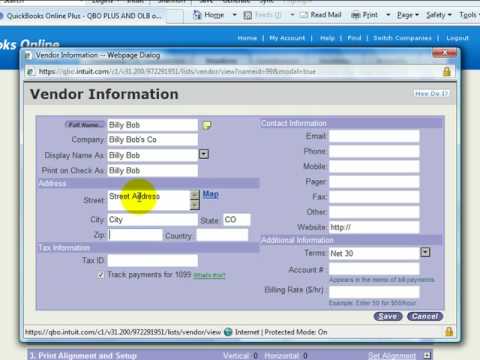480x360 pixels.
Task: Open the Feeds dropdown arrow
Action: click(292, 15)
